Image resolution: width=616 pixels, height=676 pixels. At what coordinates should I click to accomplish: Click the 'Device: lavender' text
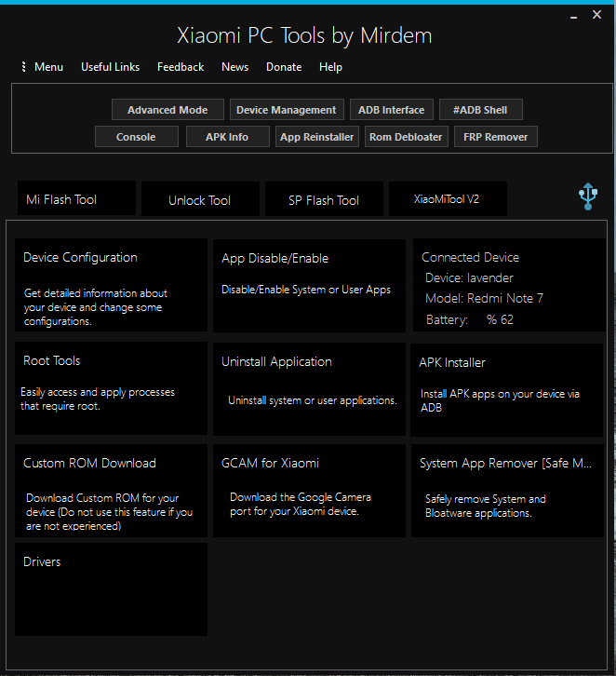pyautogui.click(x=469, y=278)
